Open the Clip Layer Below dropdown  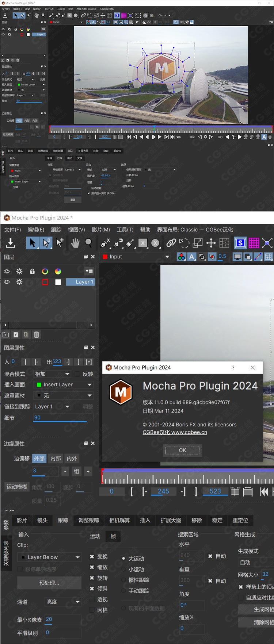point(49,557)
